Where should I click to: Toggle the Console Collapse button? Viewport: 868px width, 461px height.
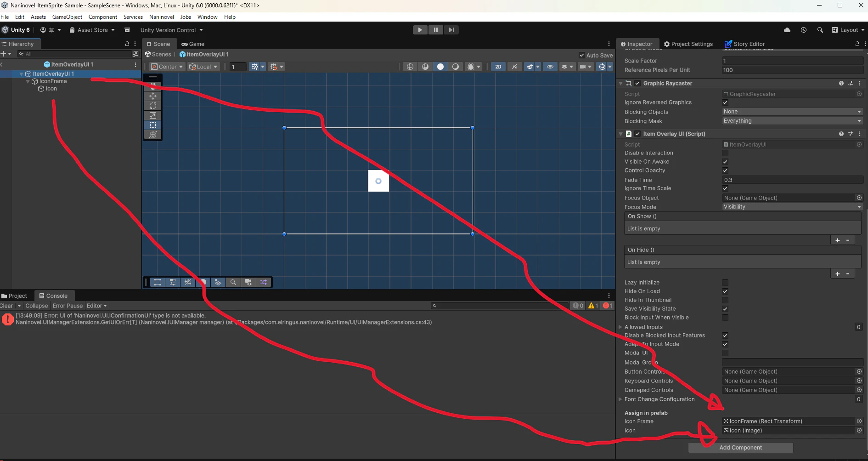click(37, 306)
